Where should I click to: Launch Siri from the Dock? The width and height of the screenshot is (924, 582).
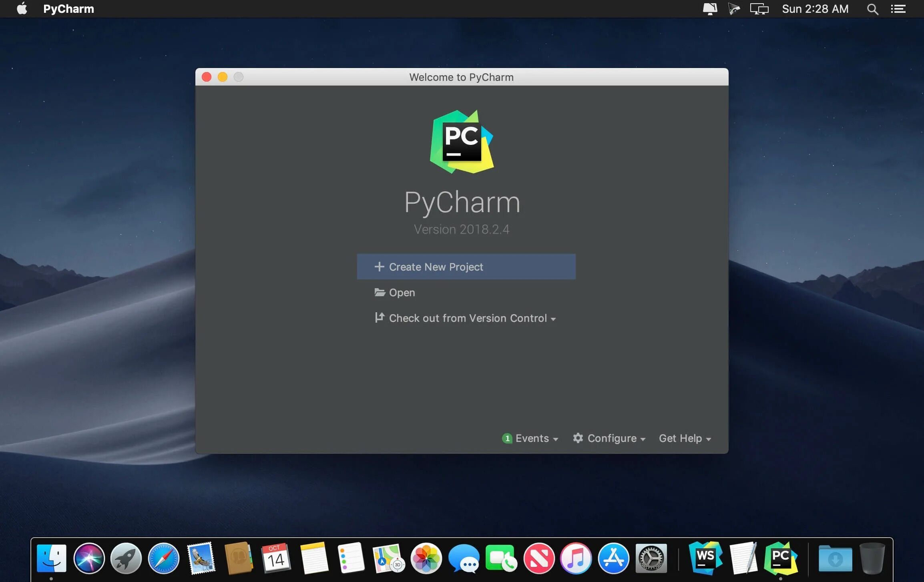tap(89, 558)
